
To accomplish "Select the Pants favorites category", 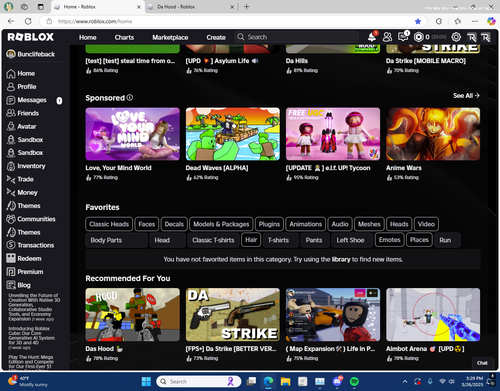I will click(314, 240).
